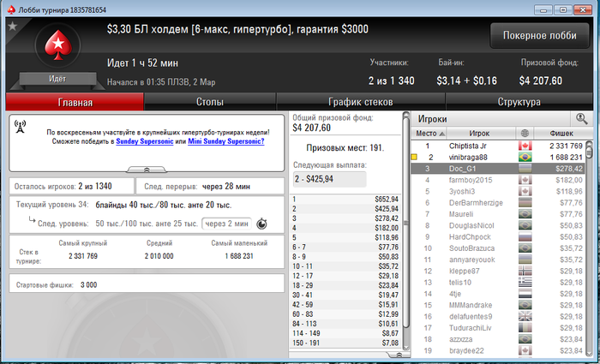
Task: Open the Структура tab
Action: tap(519, 102)
